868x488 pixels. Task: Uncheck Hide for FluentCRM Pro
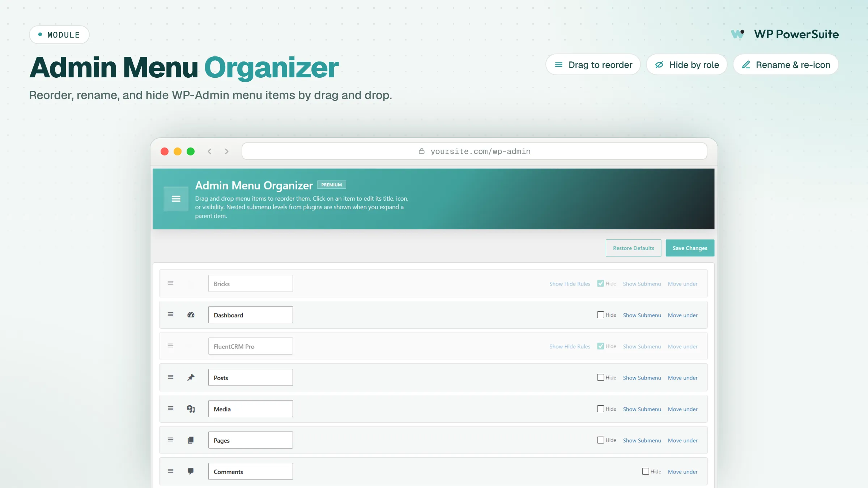[x=600, y=346]
